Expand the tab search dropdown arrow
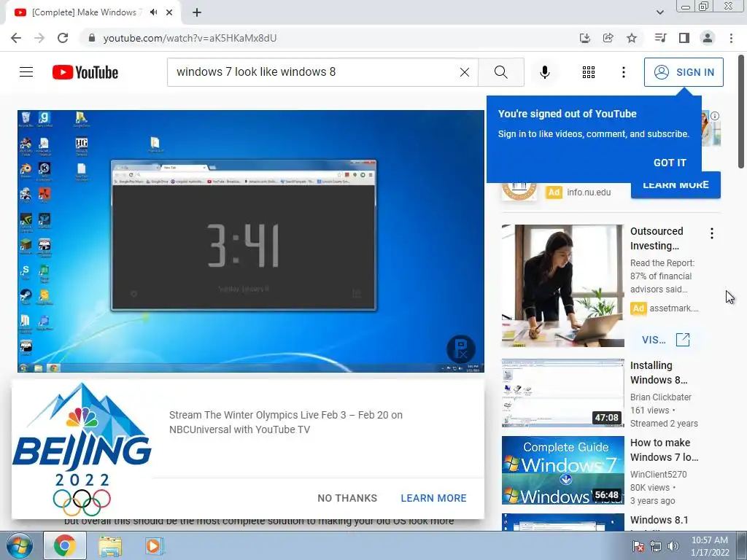Viewport: 747px width, 560px height. [660, 12]
